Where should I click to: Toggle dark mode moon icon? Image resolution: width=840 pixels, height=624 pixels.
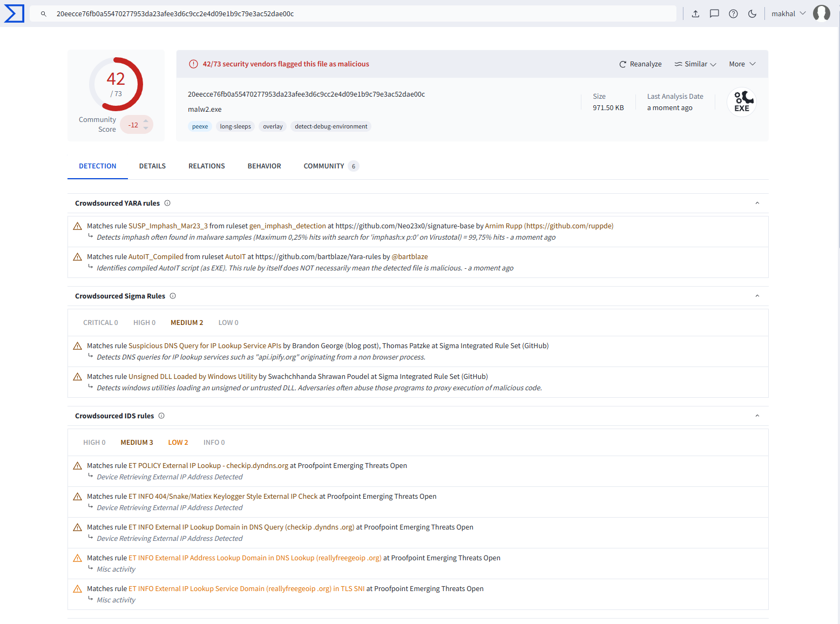752,14
